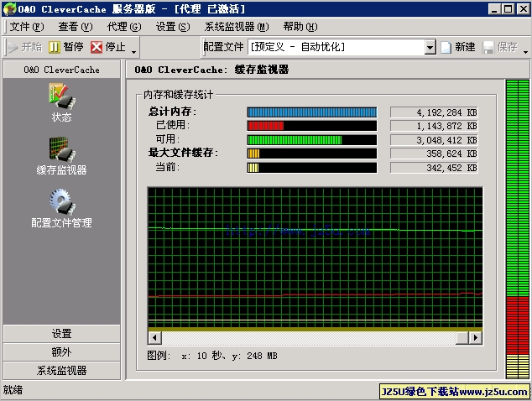
Task: Click the 总计内存 label
Action: tap(172, 112)
